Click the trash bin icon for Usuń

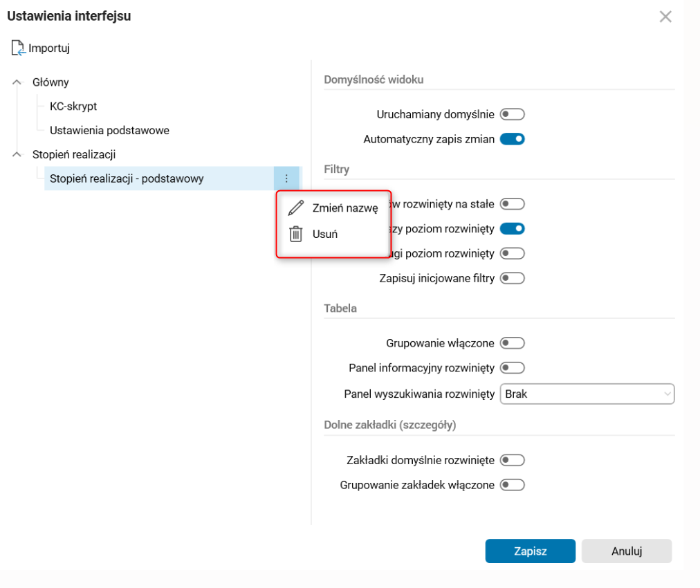pyautogui.click(x=296, y=234)
